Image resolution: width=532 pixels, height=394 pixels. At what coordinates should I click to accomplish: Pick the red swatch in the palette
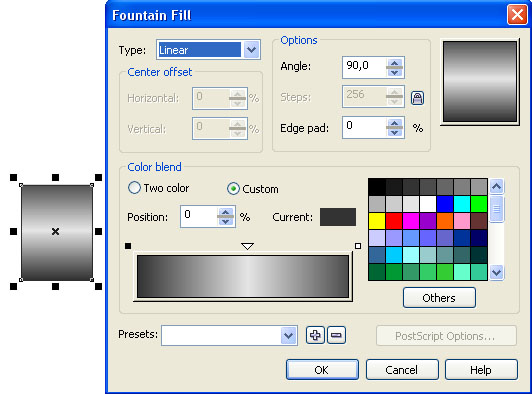coord(394,221)
